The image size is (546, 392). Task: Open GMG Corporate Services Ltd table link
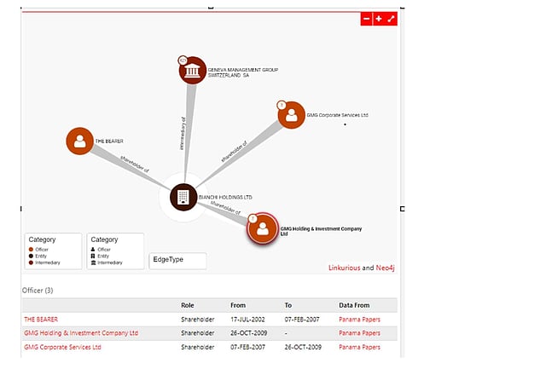click(x=62, y=347)
